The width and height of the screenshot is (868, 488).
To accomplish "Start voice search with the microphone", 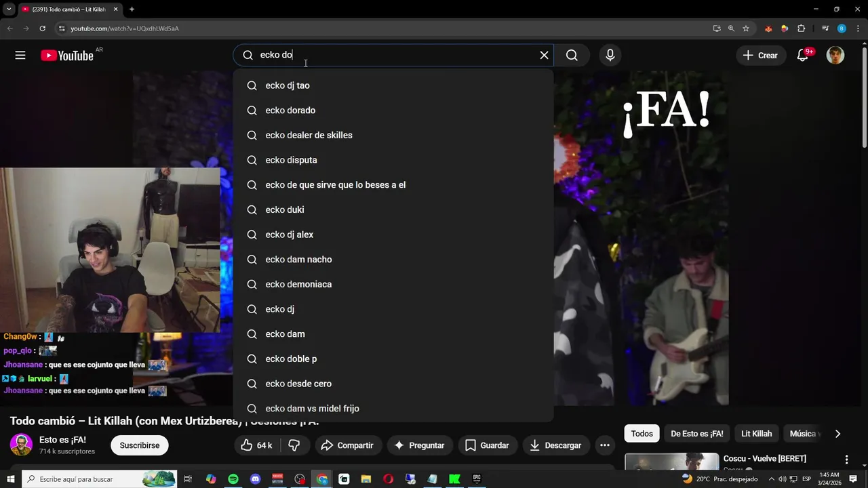I will (610, 55).
